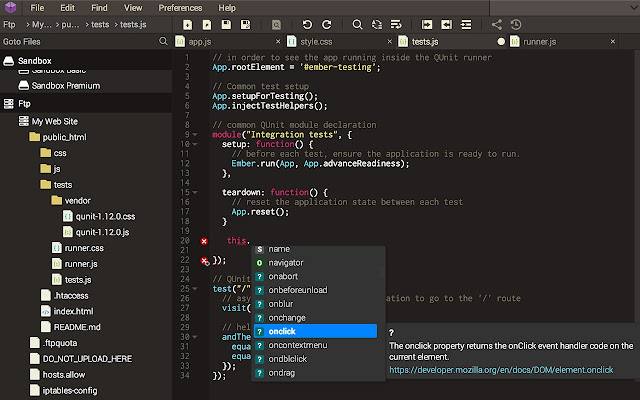The image size is (640, 400).
Task: Click the undo arrow in the toolbar
Action: pyautogui.click(x=307, y=24)
